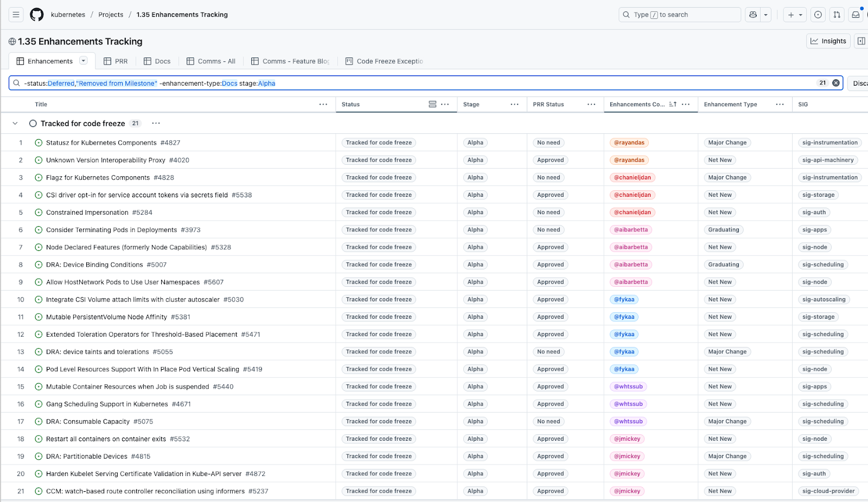Viewport: 868px width, 502px height.
Task: Click the sort arrow on Enhancements Co… column
Action: pyautogui.click(x=673, y=104)
